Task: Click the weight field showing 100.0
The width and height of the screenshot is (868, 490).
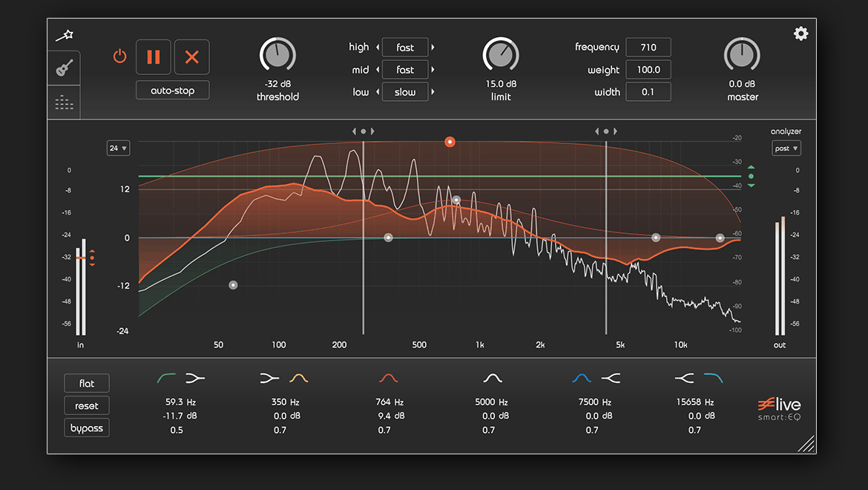Action: [648, 70]
